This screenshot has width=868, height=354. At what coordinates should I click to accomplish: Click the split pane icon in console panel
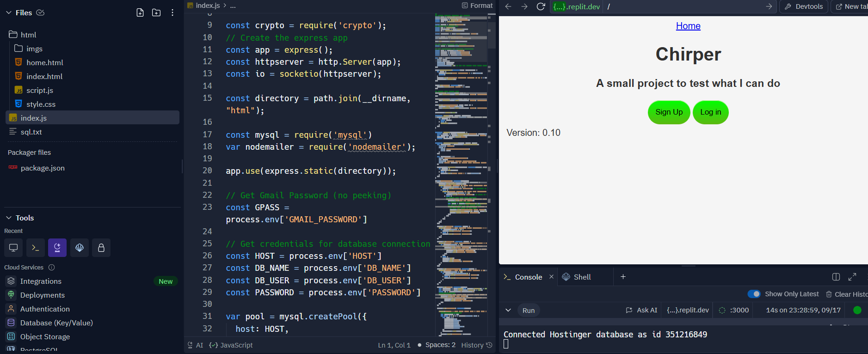(836, 277)
